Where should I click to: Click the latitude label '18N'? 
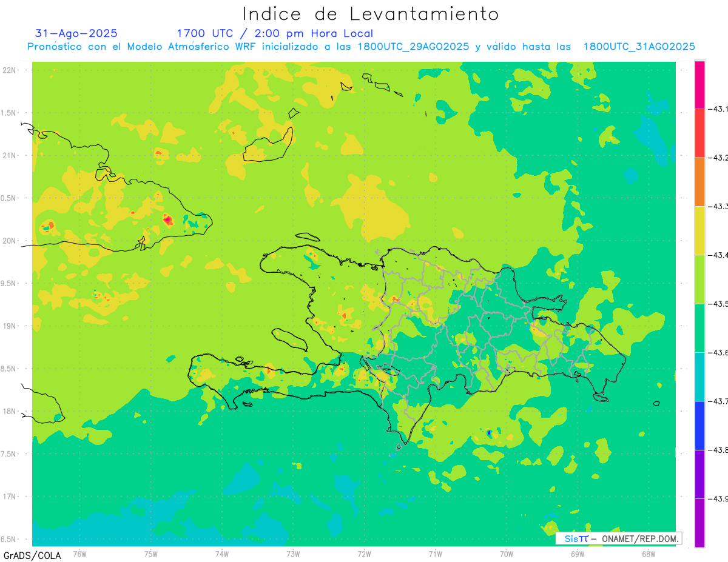[9, 411]
